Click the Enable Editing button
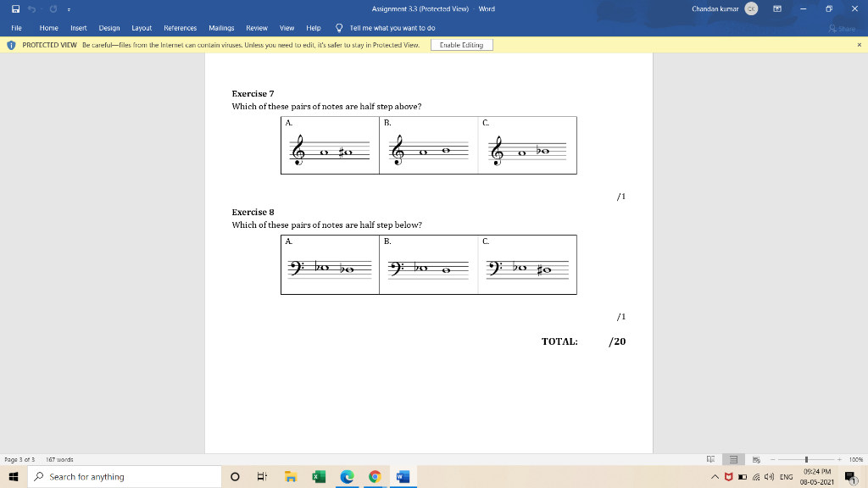The width and height of the screenshot is (868, 488). tap(462, 45)
